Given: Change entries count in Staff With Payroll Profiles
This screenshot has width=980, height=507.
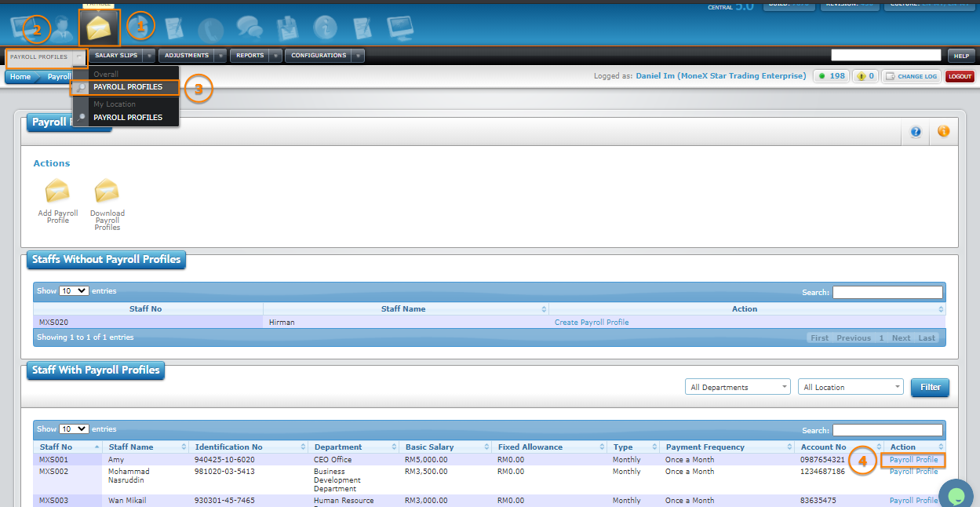Looking at the screenshot, I should click(x=74, y=429).
